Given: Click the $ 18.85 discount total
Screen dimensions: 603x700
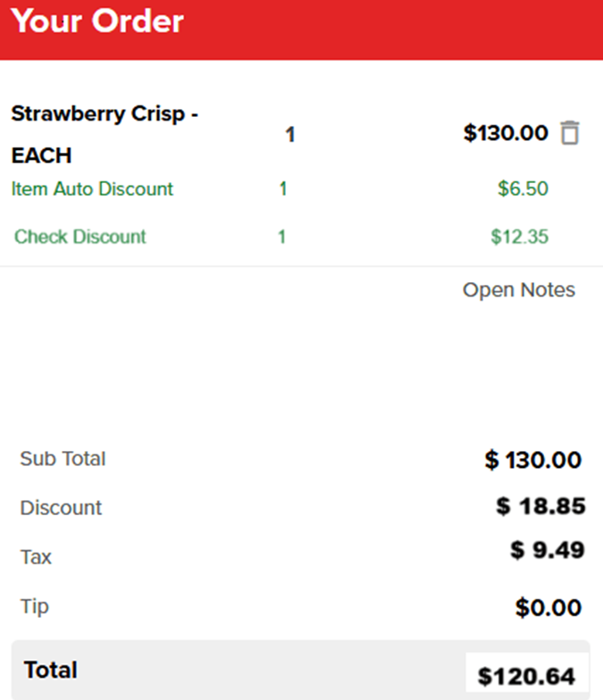Looking at the screenshot, I should pyautogui.click(x=540, y=507).
